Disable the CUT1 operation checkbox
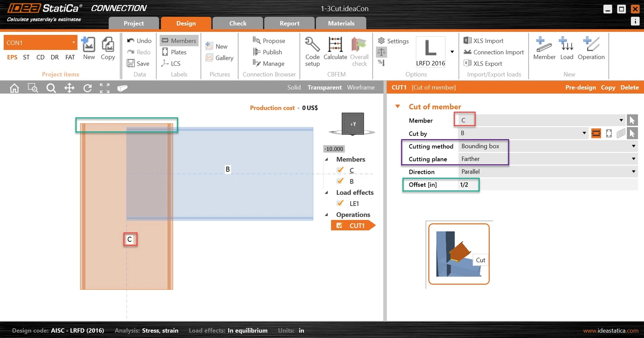The width and height of the screenshot is (644, 338). pyautogui.click(x=339, y=226)
